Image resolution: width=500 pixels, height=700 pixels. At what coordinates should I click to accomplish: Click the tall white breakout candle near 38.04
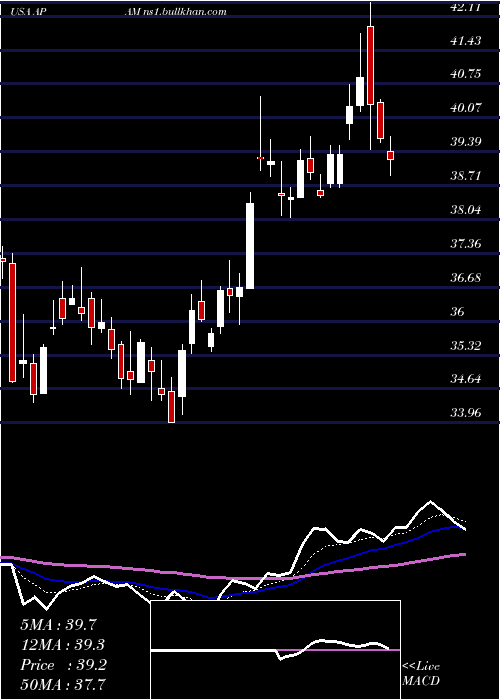(x=250, y=246)
